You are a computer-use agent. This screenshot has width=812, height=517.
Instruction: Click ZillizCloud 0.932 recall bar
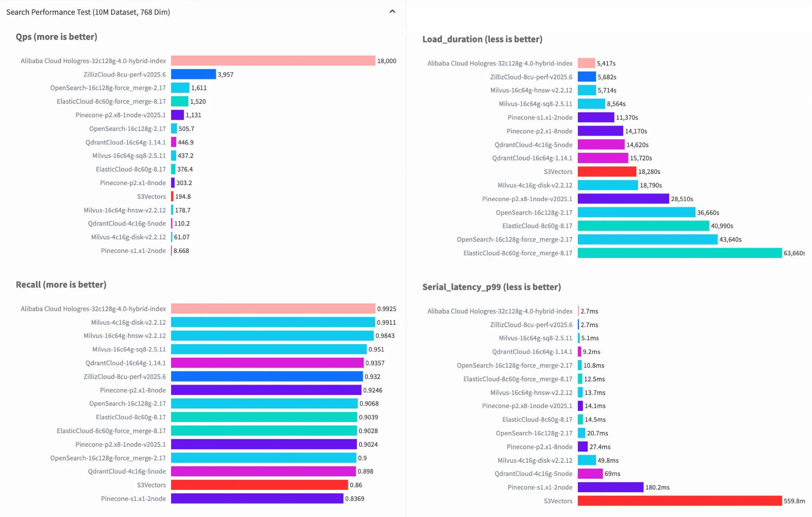coord(267,376)
